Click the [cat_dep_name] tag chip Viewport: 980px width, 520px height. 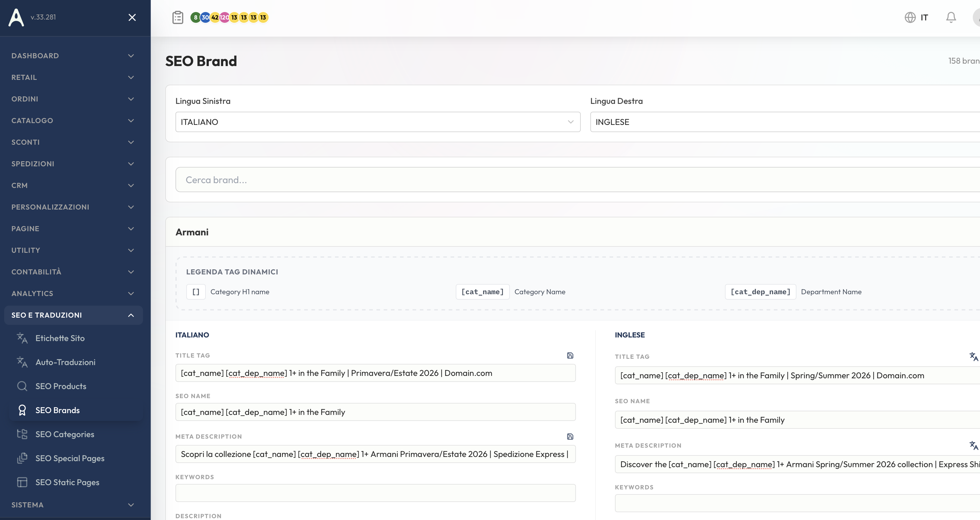(760, 292)
